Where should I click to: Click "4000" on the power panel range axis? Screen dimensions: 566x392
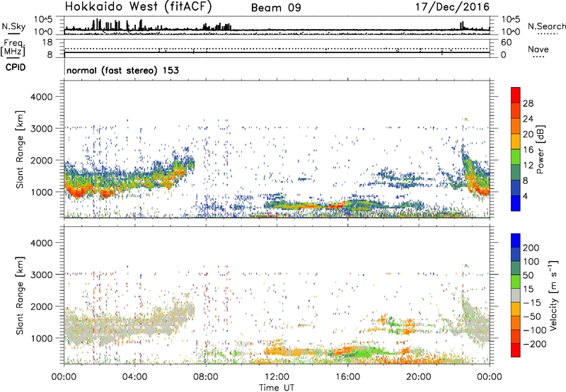point(42,97)
